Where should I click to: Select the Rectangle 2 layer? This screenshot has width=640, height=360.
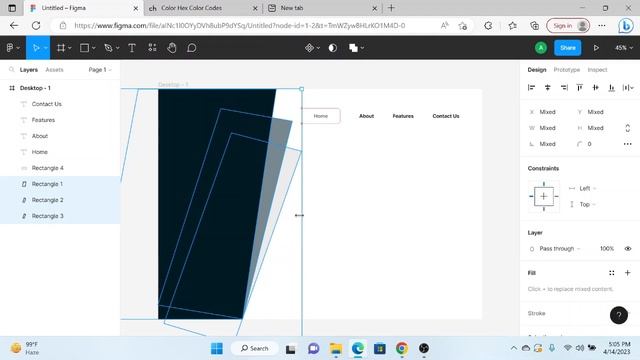(x=47, y=200)
